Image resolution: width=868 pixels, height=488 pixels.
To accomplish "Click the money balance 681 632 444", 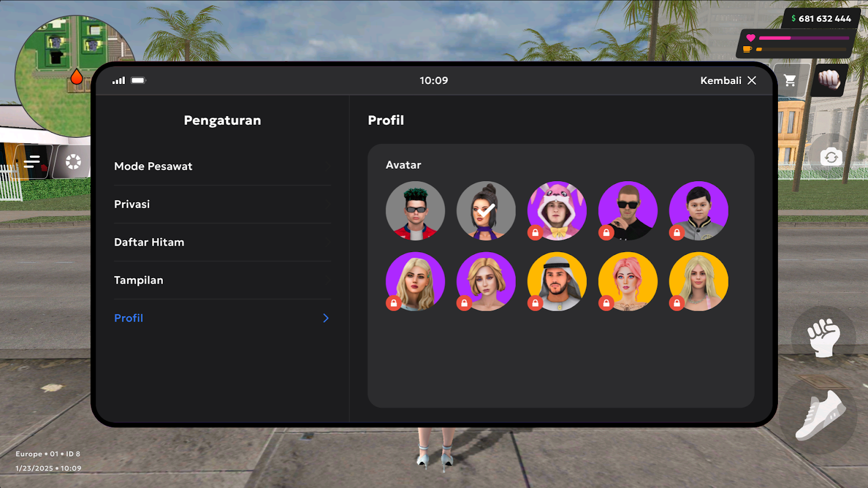I will (x=821, y=18).
